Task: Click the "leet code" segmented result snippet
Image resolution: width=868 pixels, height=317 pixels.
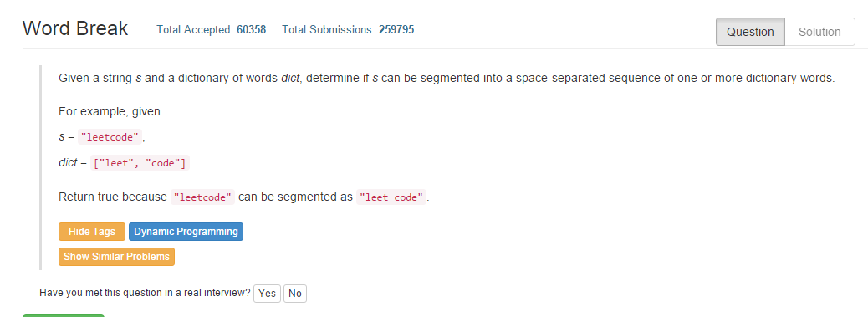Action: (x=391, y=197)
